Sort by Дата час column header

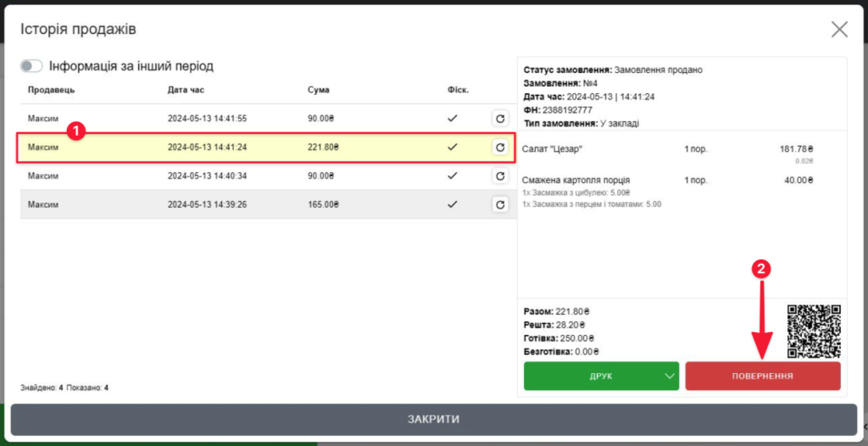[186, 90]
